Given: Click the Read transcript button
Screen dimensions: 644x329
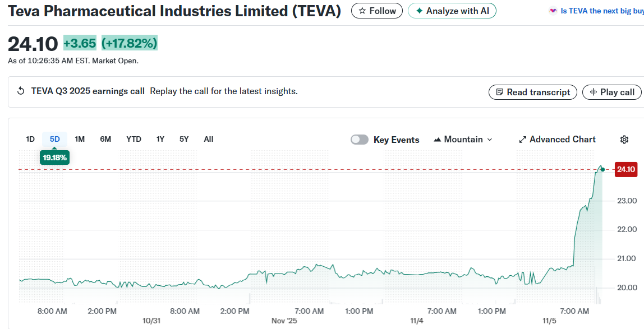Looking at the screenshot, I should (x=532, y=92).
